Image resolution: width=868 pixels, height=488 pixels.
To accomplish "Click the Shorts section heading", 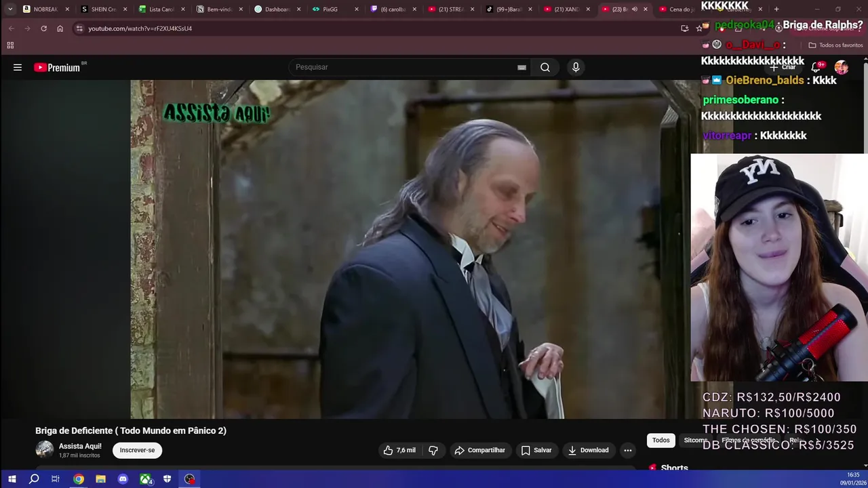I will pos(674,468).
